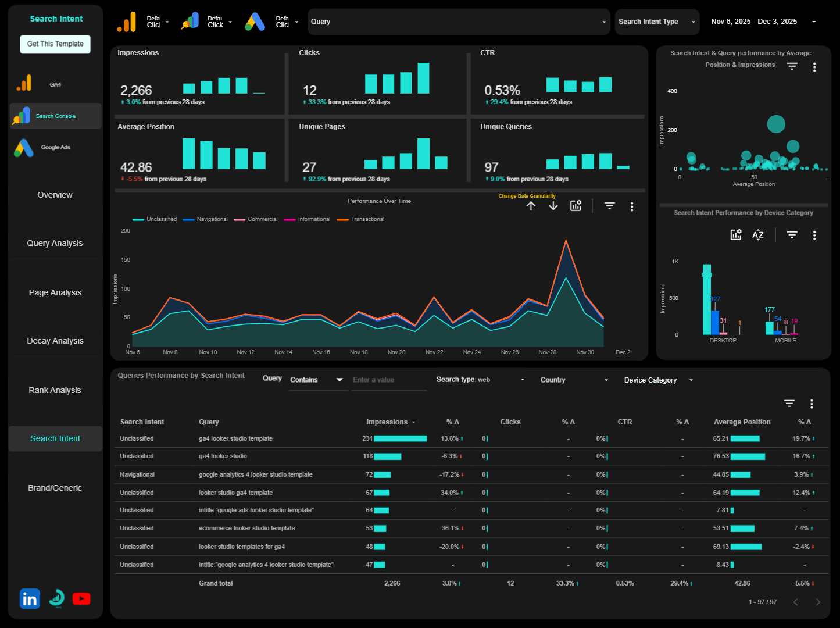Open the GA4 section in the sidebar
The height and width of the screenshot is (628, 840).
[x=55, y=84]
